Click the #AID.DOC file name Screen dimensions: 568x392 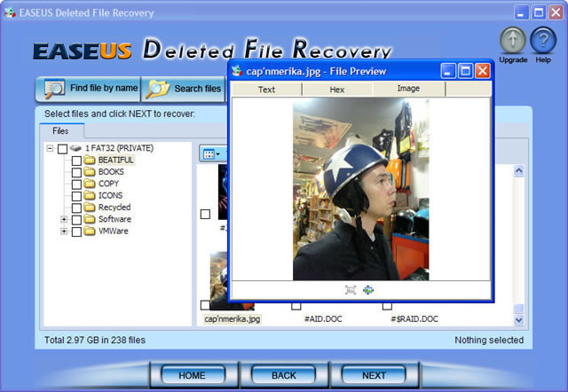click(x=323, y=319)
